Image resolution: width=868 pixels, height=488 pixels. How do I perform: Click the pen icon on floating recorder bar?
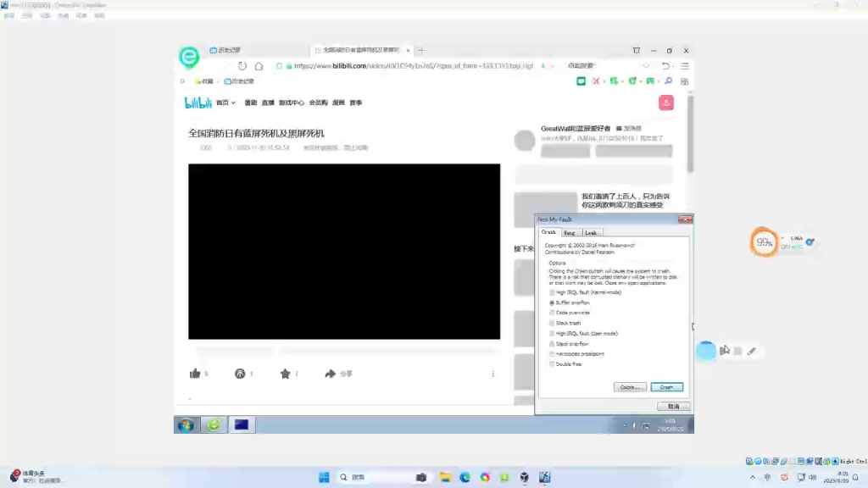point(751,352)
